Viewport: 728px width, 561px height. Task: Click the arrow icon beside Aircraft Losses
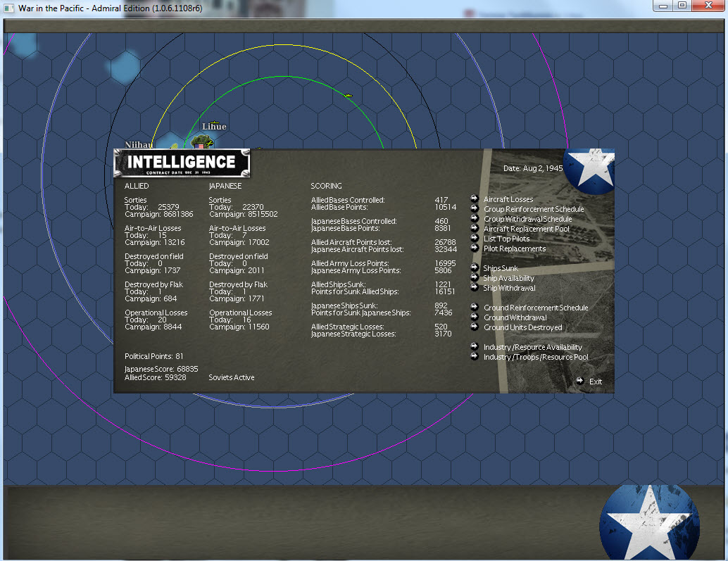(475, 198)
